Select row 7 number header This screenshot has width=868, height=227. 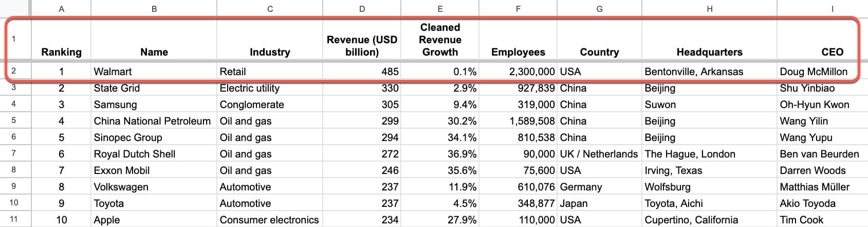click(x=14, y=153)
